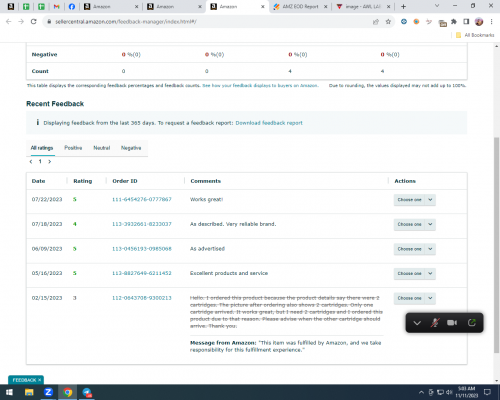The width and height of the screenshot is (500, 400).
Task: Click the Comments column header
Action: tap(205, 181)
